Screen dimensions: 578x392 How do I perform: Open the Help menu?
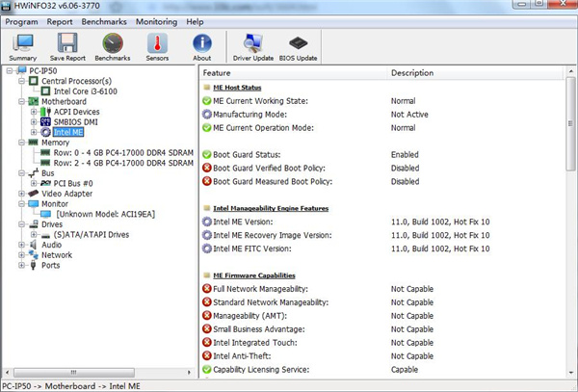(195, 20)
